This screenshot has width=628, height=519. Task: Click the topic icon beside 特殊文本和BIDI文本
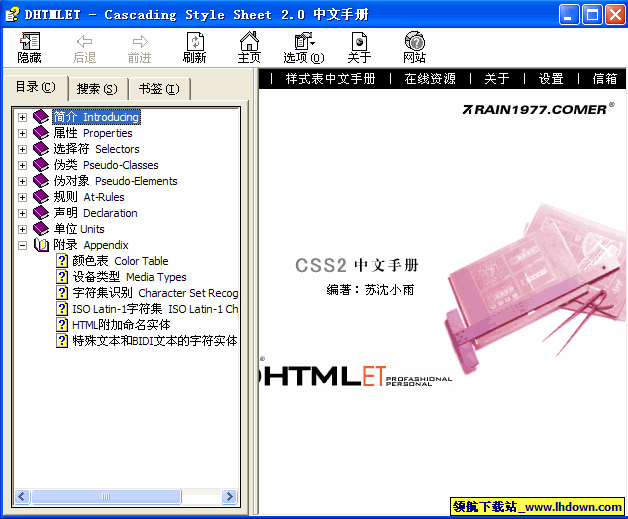click(62, 341)
